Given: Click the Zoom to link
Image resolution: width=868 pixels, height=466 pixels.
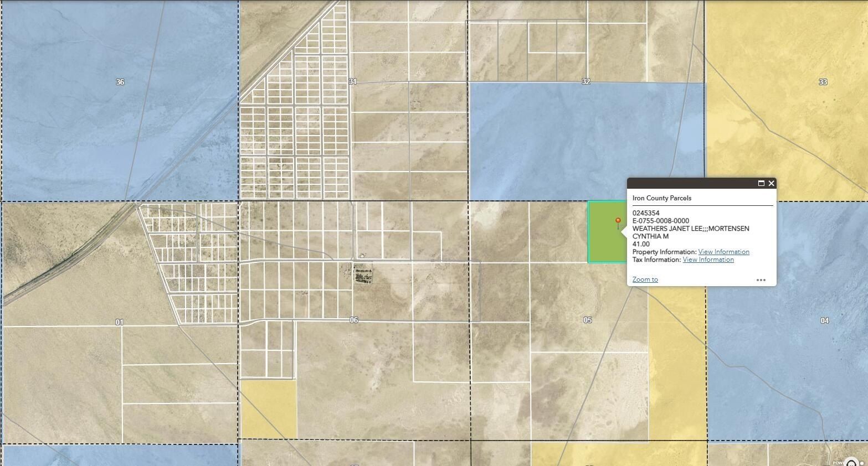Looking at the screenshot, I should click(x=644, y=279).
